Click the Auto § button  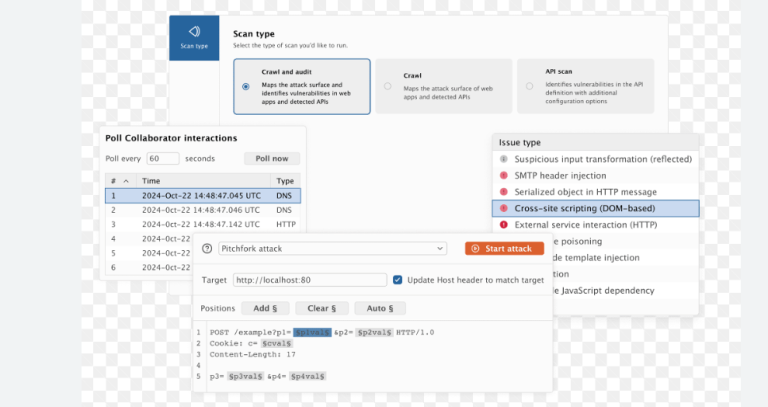click(x=380, y=309)
